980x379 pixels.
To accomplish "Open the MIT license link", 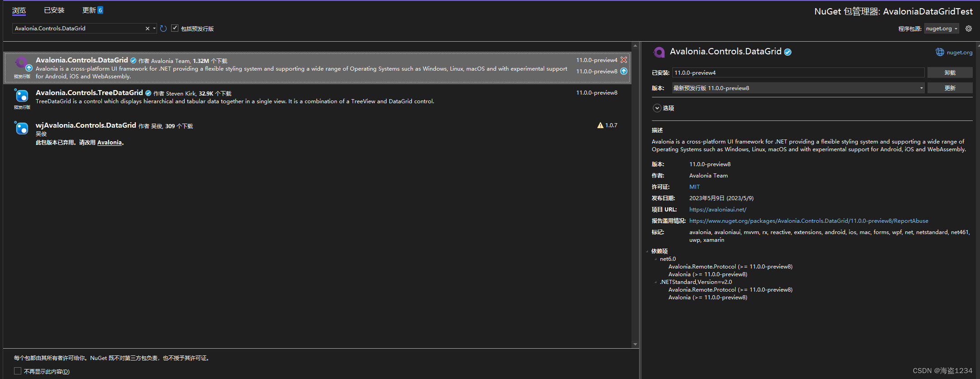I will point(694,187).
